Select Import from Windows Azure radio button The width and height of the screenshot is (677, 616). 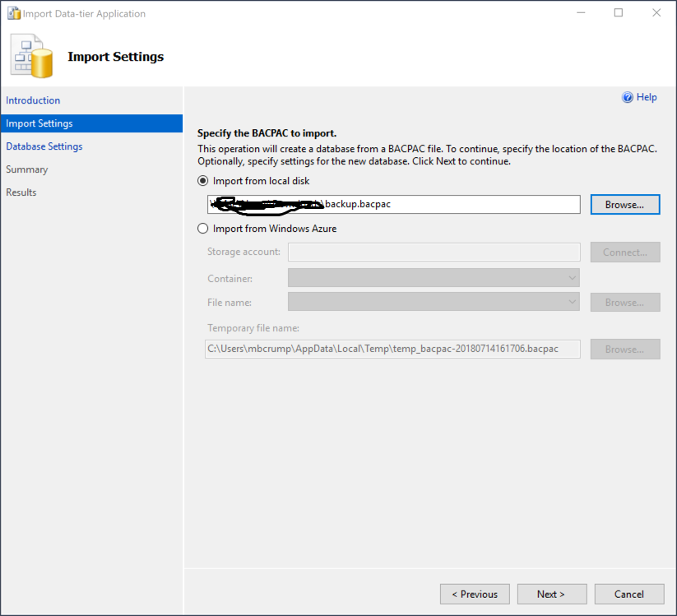click(203, 229)
